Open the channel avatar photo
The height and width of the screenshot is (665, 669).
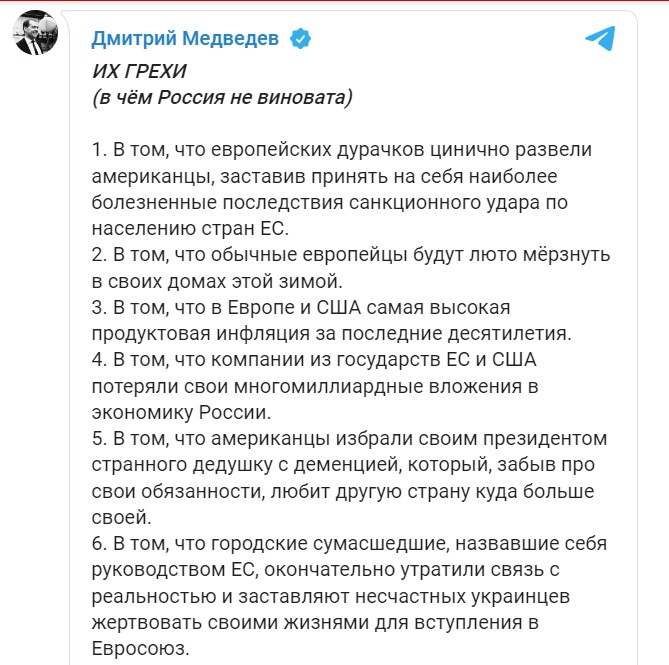pyautogui.click(x=36, y=38)
